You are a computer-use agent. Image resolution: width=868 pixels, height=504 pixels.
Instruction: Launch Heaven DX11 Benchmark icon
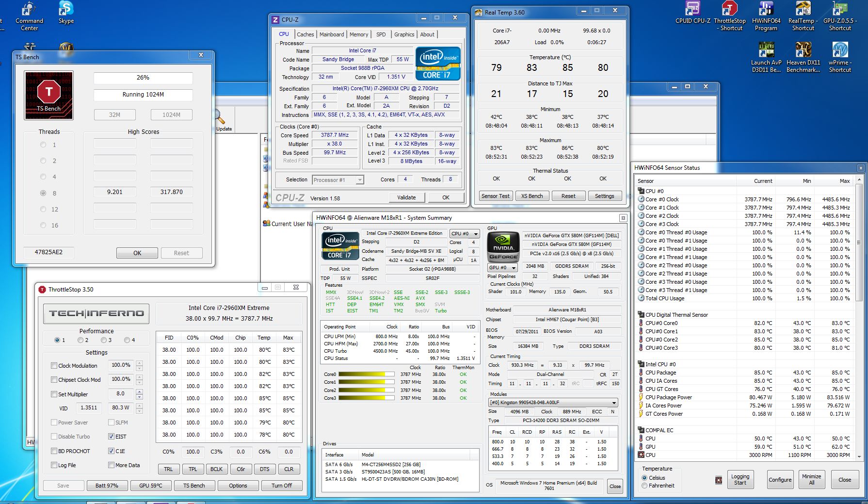click(803, 57)
